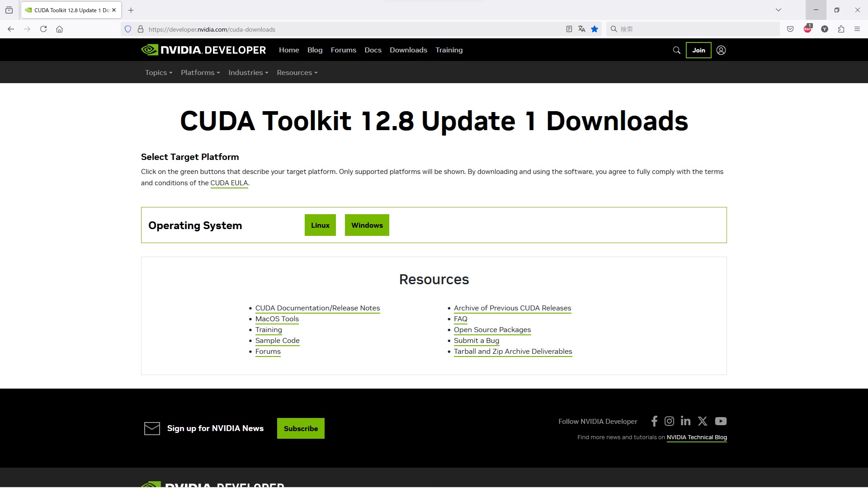Expand the Resources dropdown menu
The image size is (868, 488).
(x=297, y=73)
